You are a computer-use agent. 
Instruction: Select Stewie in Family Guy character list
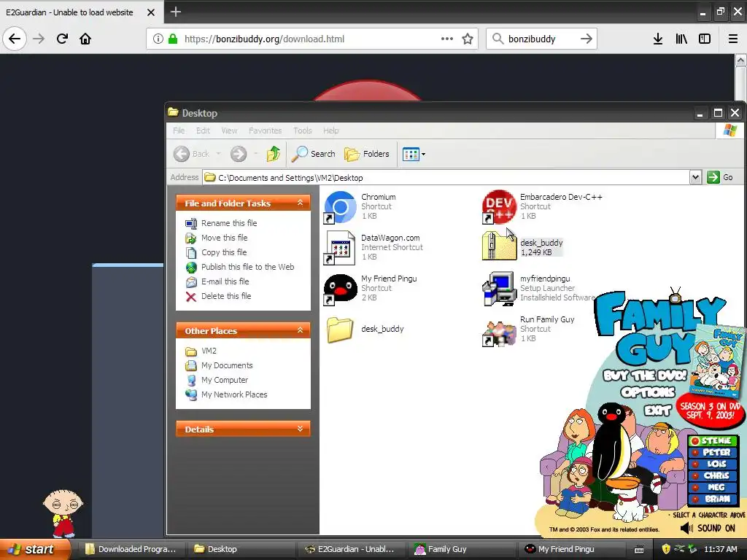click(713, 441)
